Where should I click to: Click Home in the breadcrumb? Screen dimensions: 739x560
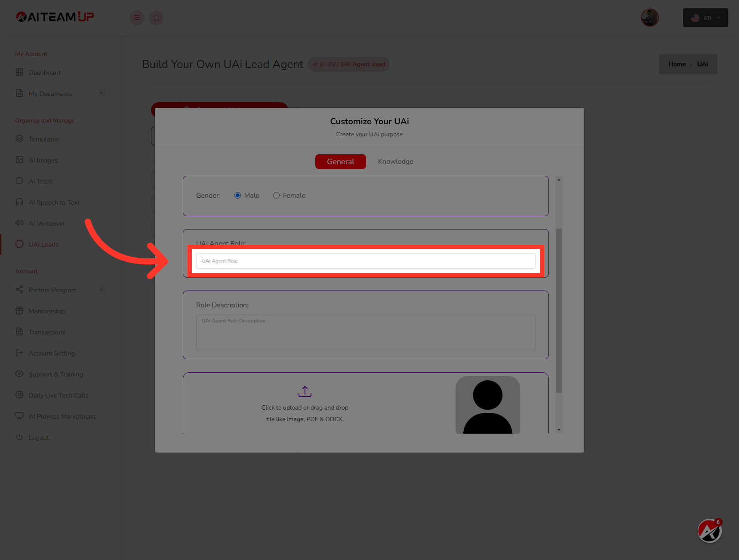coord(677,64)
